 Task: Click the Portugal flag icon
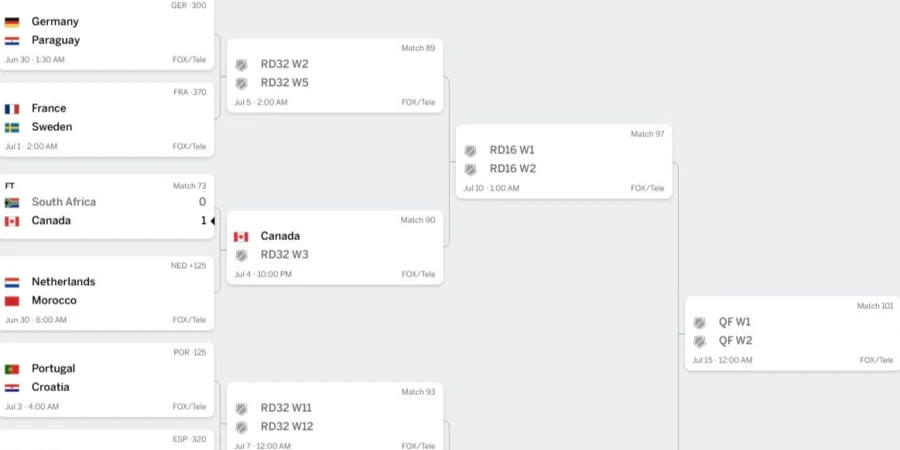pyautogui.click(x=11, y=369)
